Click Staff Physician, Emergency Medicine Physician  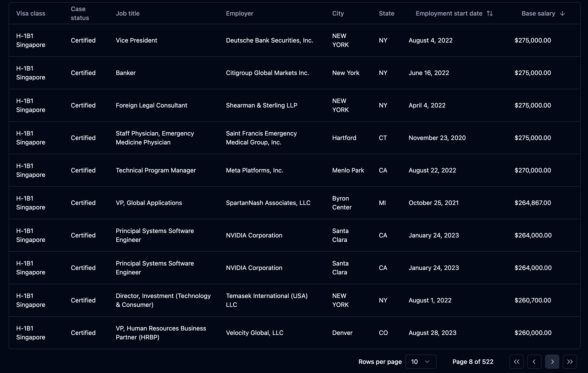(x=155, y=138)
